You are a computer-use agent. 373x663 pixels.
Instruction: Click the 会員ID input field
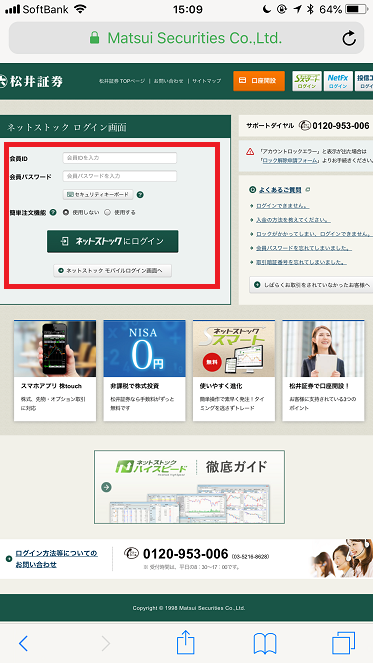click(120, 158)
